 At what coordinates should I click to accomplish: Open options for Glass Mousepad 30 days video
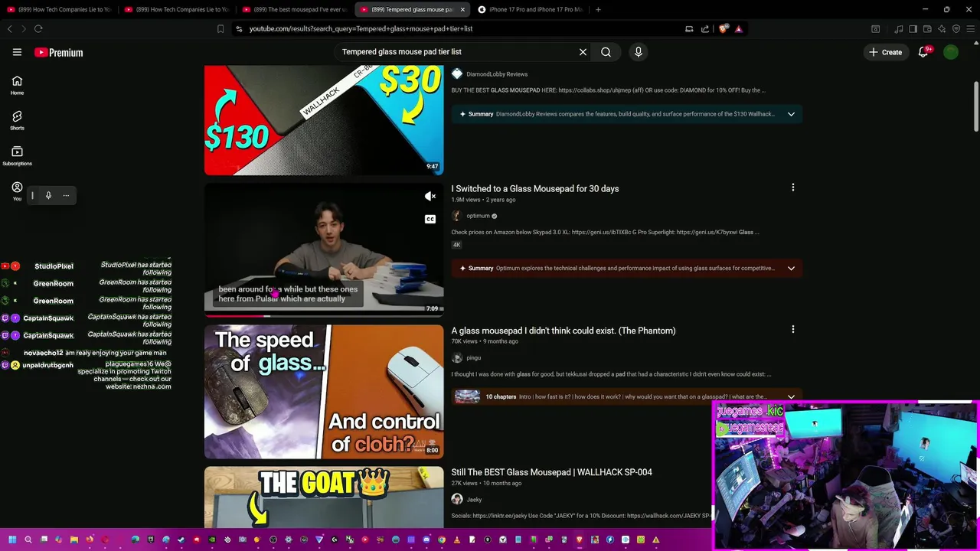coord(793,187)
